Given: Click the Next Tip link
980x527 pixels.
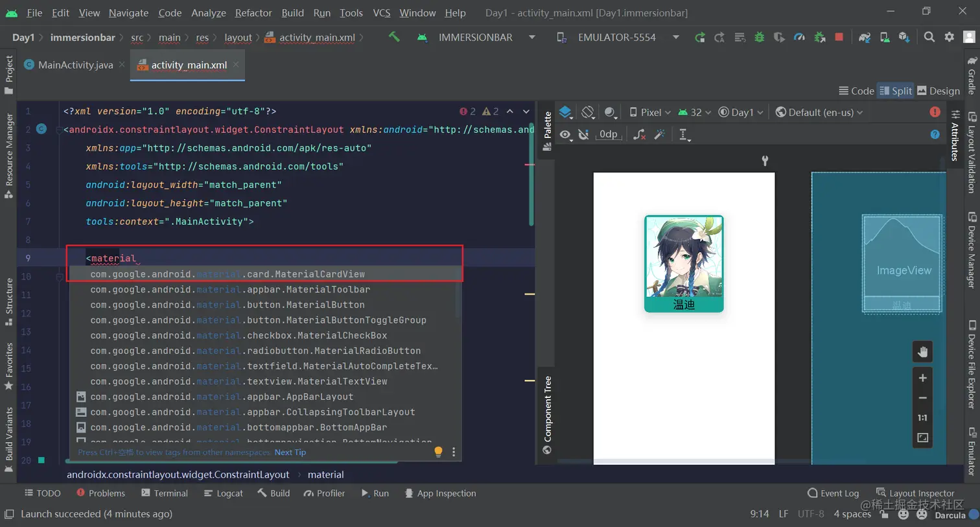Looking at the screenshot, I should tap(290, 452).
